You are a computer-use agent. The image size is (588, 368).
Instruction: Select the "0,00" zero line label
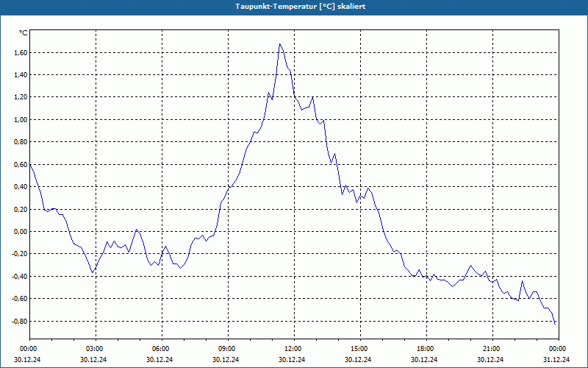(x=21, y=232)
